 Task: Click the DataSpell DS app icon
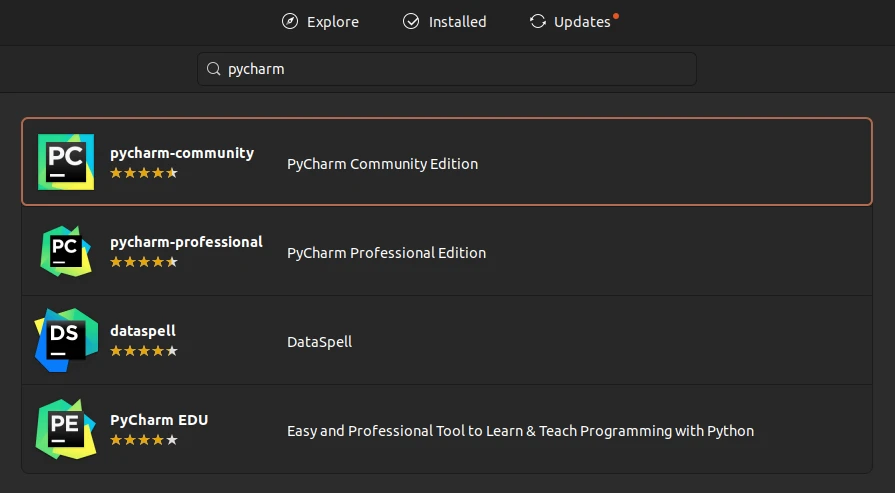click(66, 340)
